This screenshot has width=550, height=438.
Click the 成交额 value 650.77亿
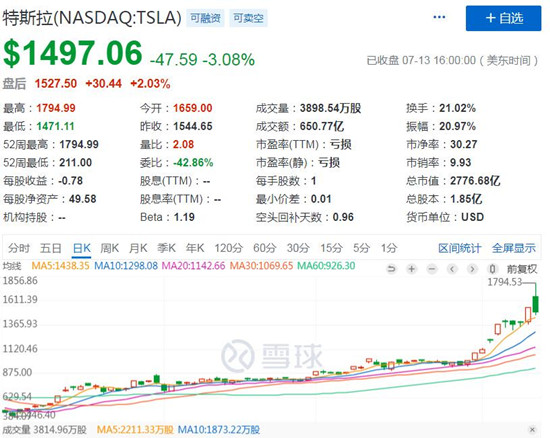pyautogui.click(x=322, y=126)
